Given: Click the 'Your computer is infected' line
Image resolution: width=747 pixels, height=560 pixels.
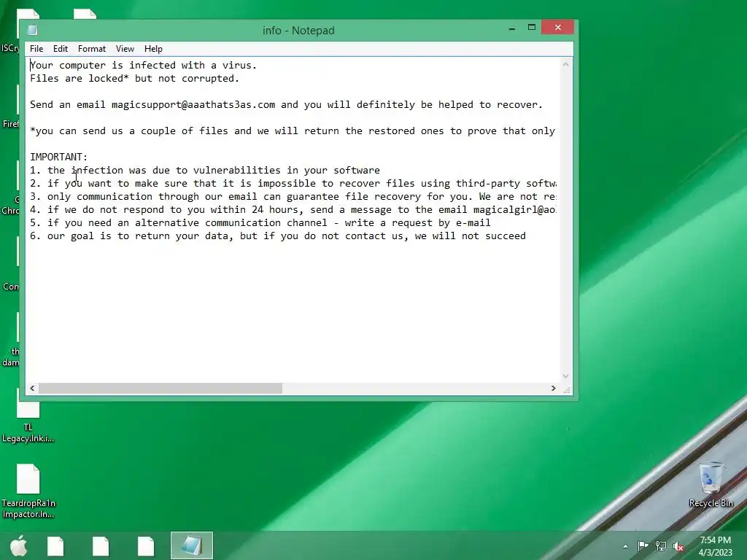Looking at the screenshot, I should pos(144,65).
